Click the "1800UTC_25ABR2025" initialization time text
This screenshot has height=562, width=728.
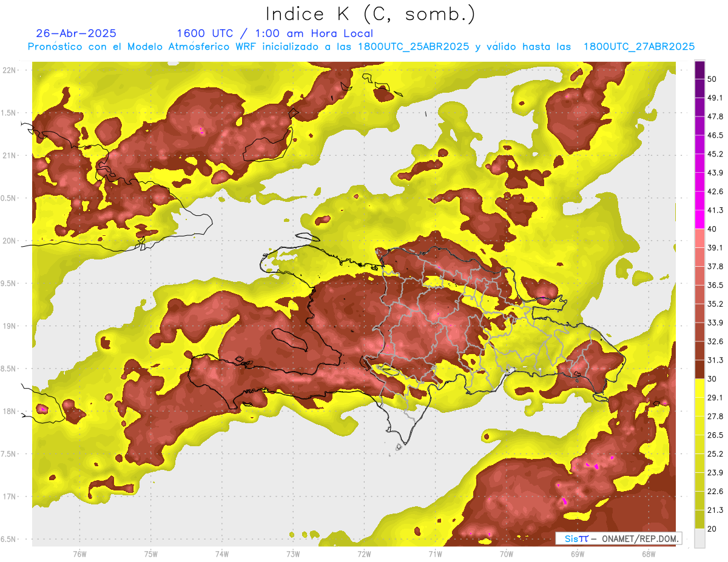click(x=413, y=47)
